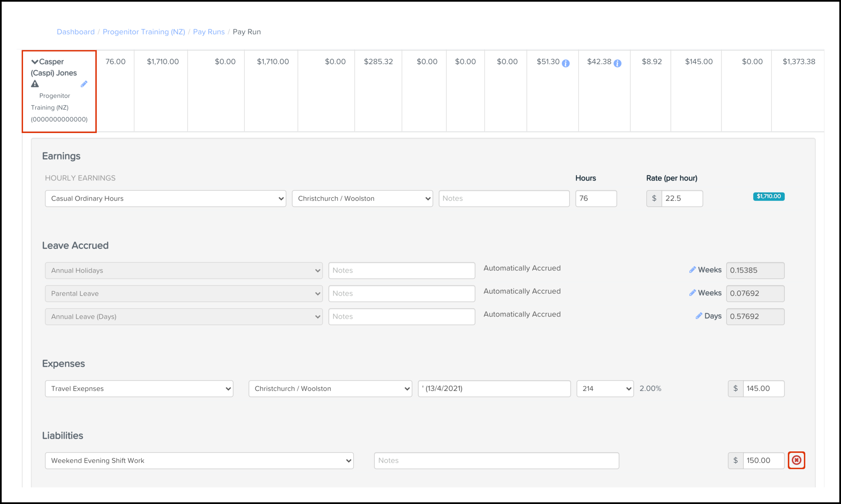Edit Annual Holidays weeks via pencil icon
Screen dimensions: 841x504
tap(692, 270)
